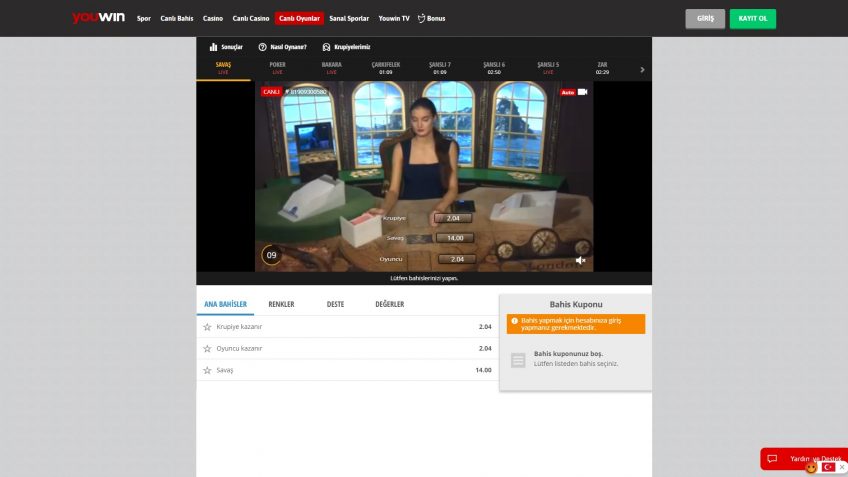Select Savaş odds 14.00 in list

click(483, 370)
